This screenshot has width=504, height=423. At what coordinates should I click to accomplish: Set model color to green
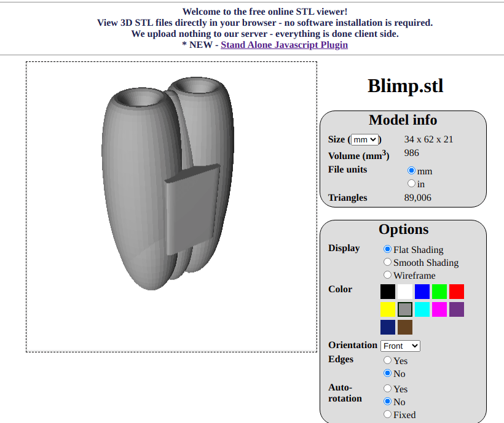[439, 292]
